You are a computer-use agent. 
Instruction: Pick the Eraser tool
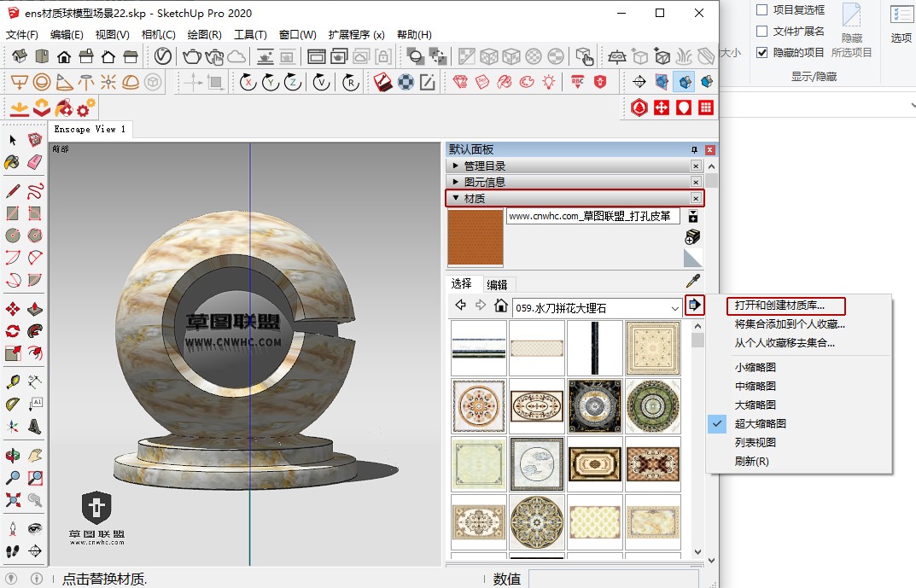point(35,162)
